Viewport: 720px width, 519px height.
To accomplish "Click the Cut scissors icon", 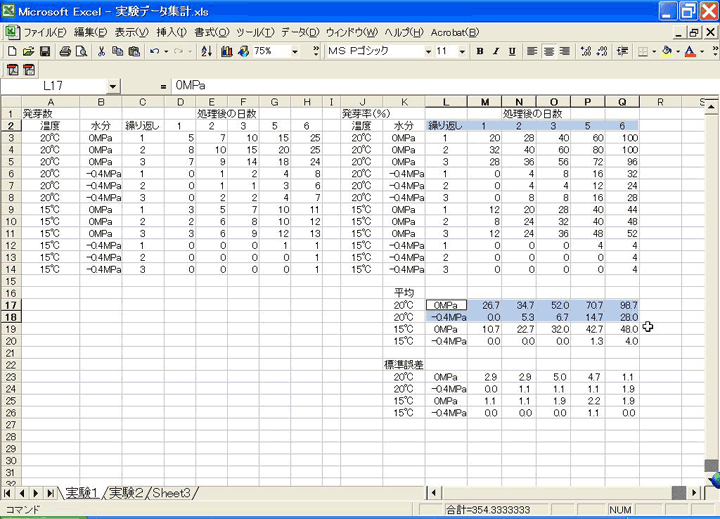I will pos(102,51).
